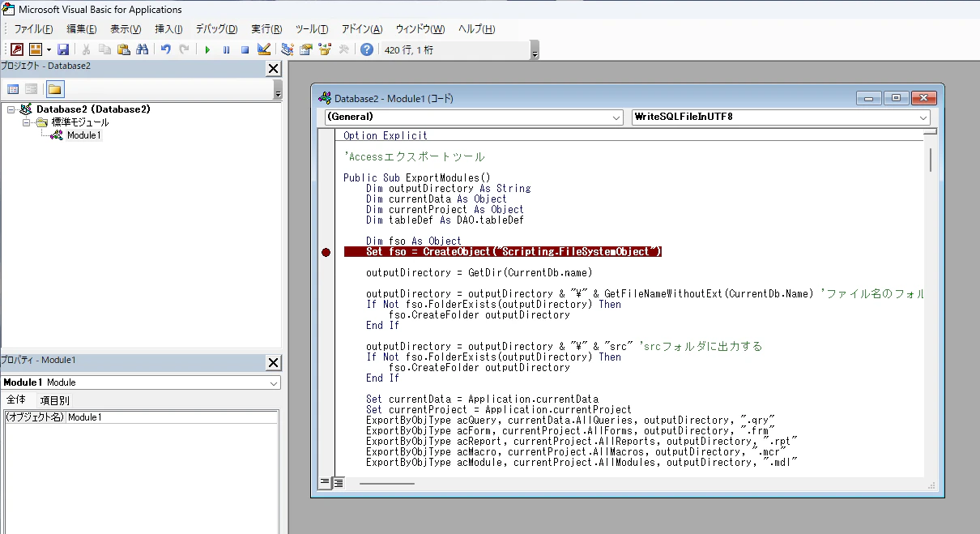Screen dimensions: 980x534
Task: Click the Procedure View button in code window
Action: (x=325, y=483)
